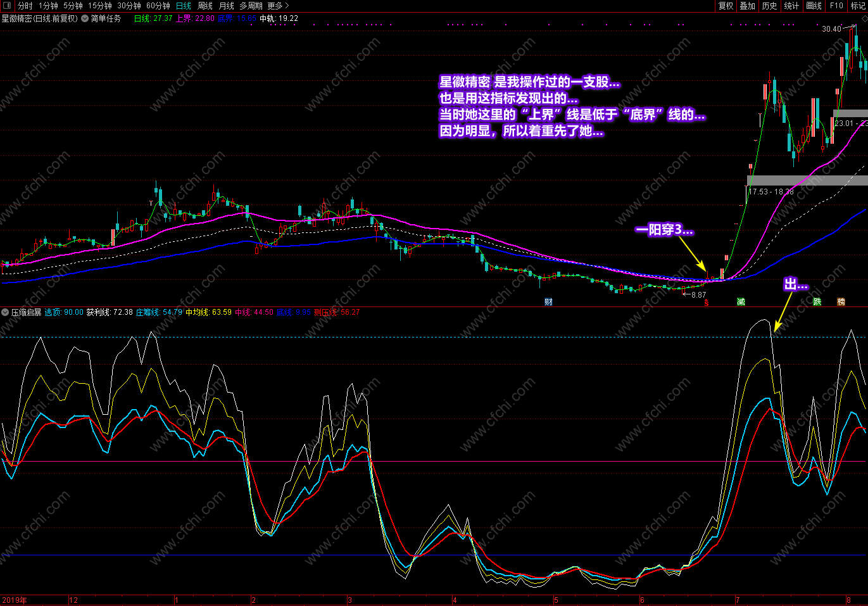Click the 2019年 label on time axis
The image size is (868, 606).
[15, 600]
